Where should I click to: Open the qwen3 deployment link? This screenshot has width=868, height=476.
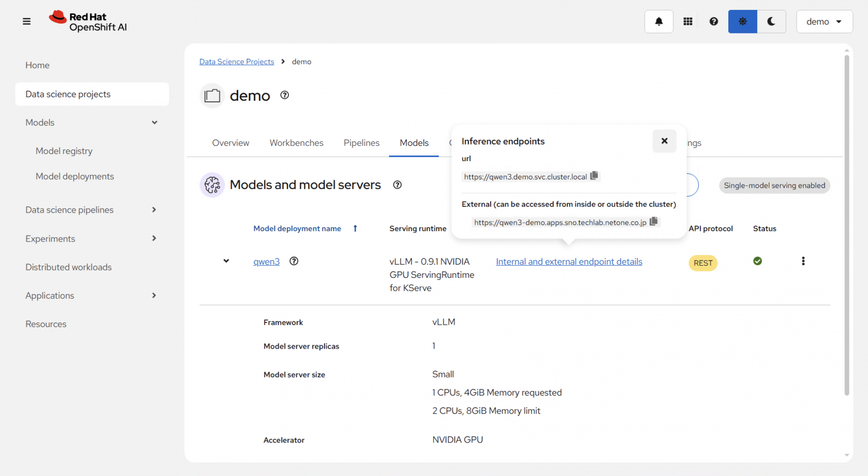coord(266,261)
